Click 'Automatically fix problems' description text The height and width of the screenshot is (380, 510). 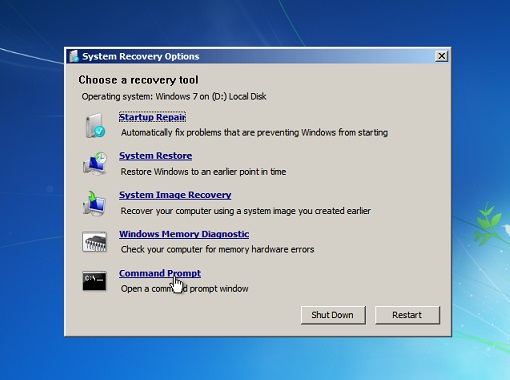[254, 133]
